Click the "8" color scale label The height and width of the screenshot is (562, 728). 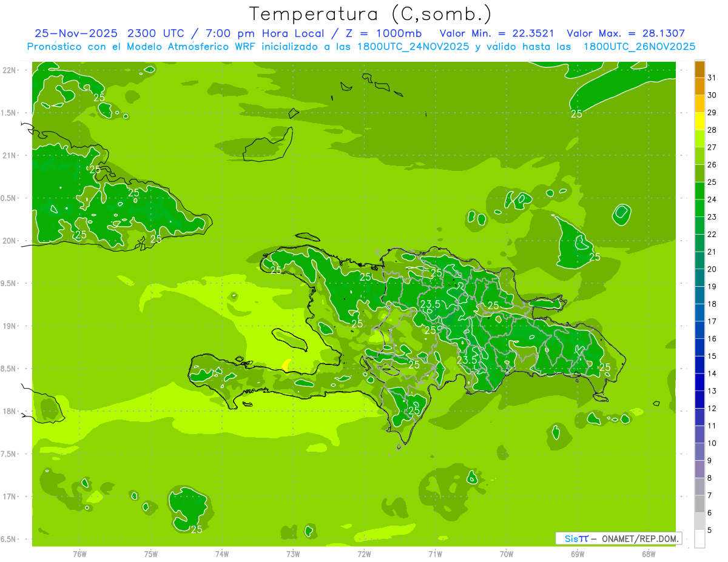[x=710, y=478]
